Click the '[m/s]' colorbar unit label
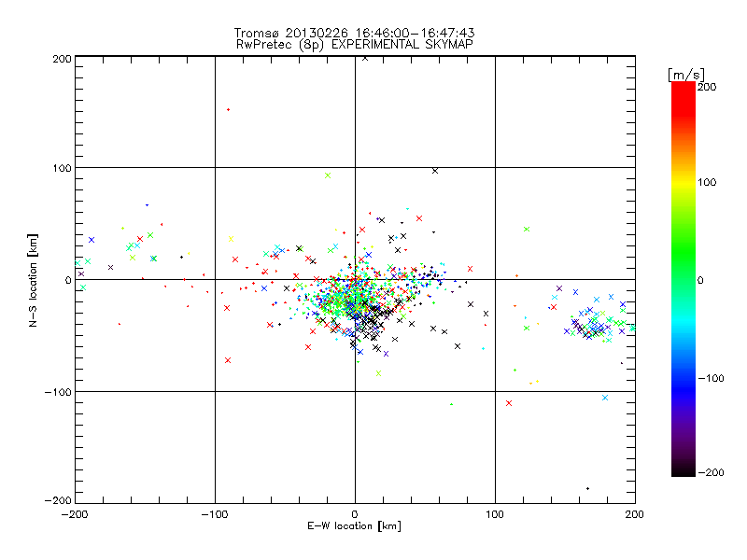Image resolution: width=747 pixels, height=560 pixels. pos(686,75)
